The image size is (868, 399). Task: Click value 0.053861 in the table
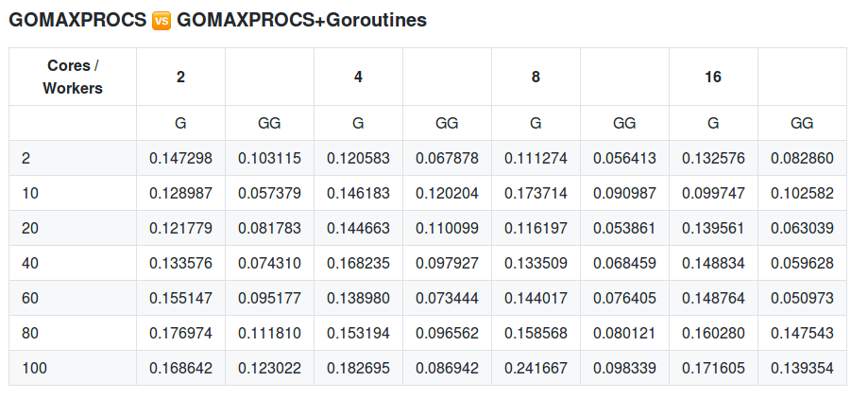click(624, 228)
